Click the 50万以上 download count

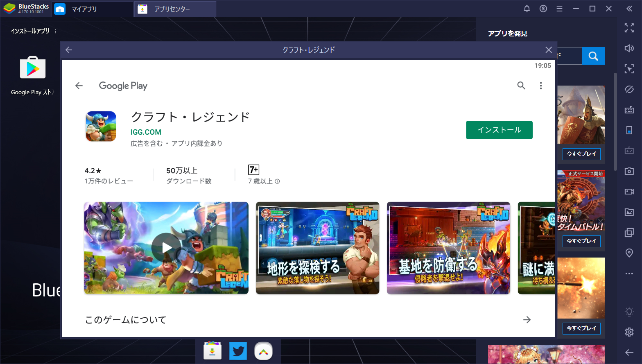(182, 171)
